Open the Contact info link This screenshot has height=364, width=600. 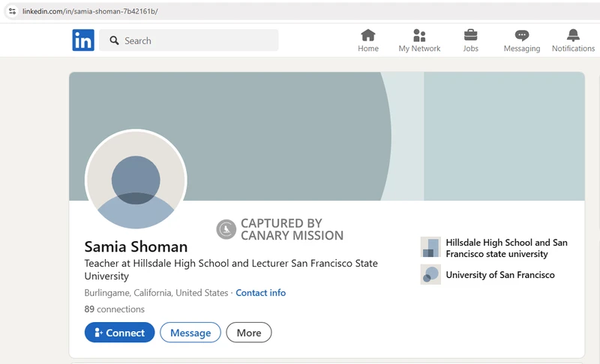pos(260,293)
